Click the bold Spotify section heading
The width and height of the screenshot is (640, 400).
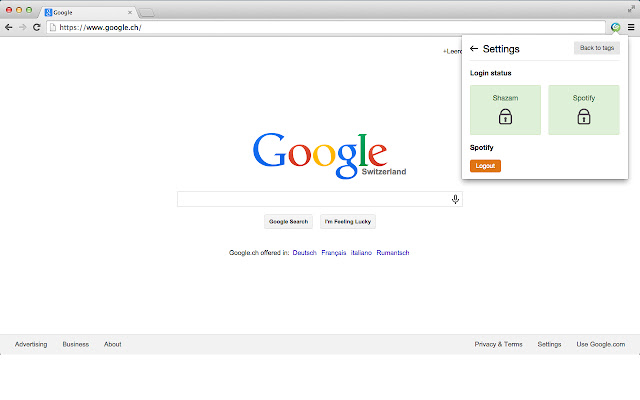tap(482, 148)
